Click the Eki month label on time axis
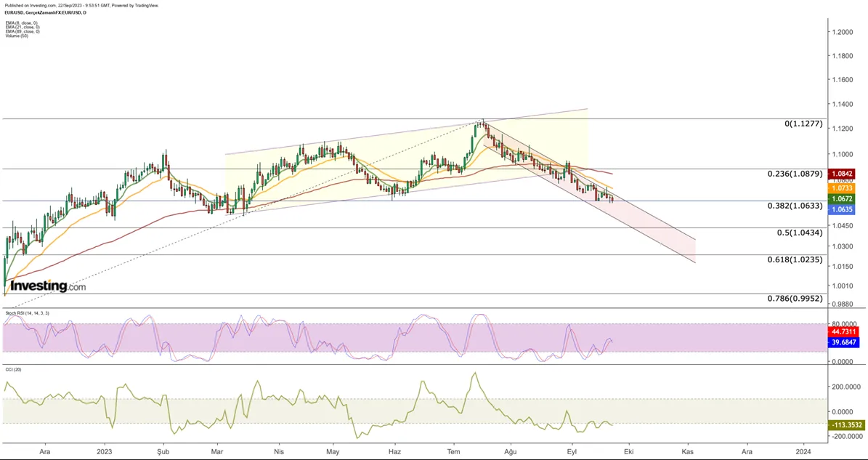868x460 pixels. [628, 452]
